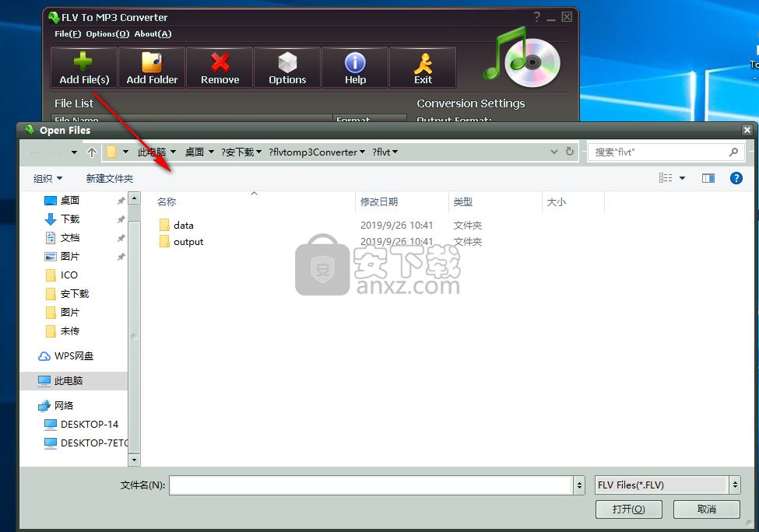Select 下载 in quick access sidebar

pos(70,219)
